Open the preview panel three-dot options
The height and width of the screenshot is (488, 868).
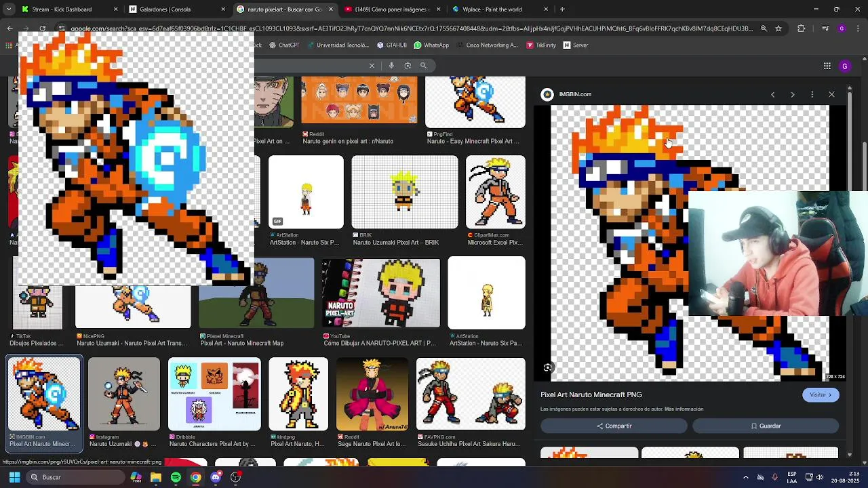812,94
